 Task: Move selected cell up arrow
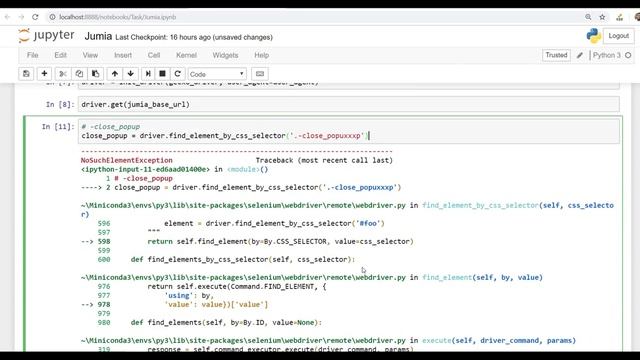[x=115, y=74]
